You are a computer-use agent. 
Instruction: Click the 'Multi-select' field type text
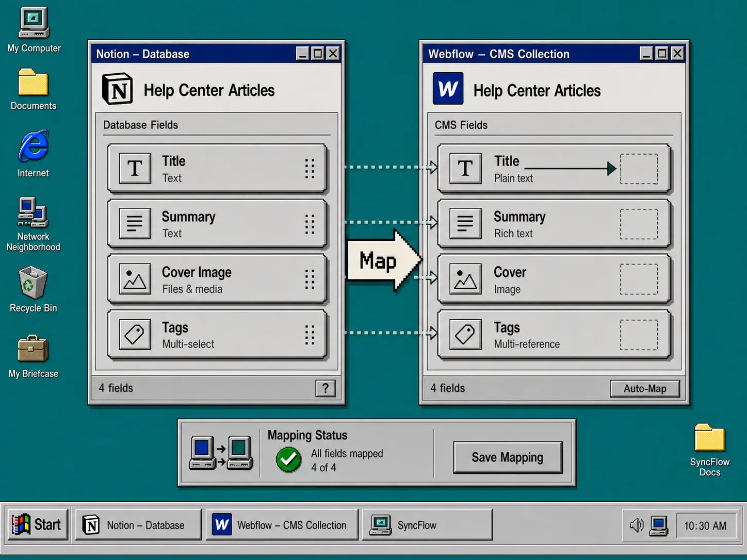[x=188, y=344]
